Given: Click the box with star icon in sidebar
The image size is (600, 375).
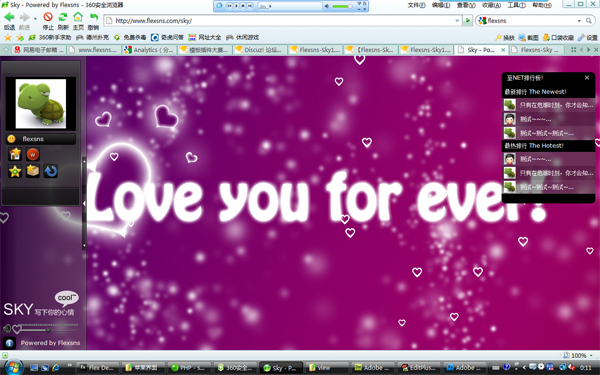Looking at the screenshot, I should 33,171.
